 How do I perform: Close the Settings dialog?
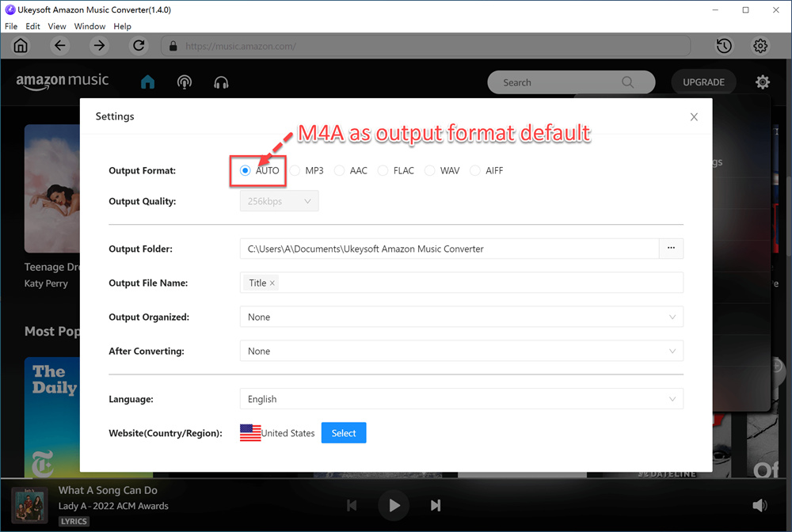[x=694, y=117]
